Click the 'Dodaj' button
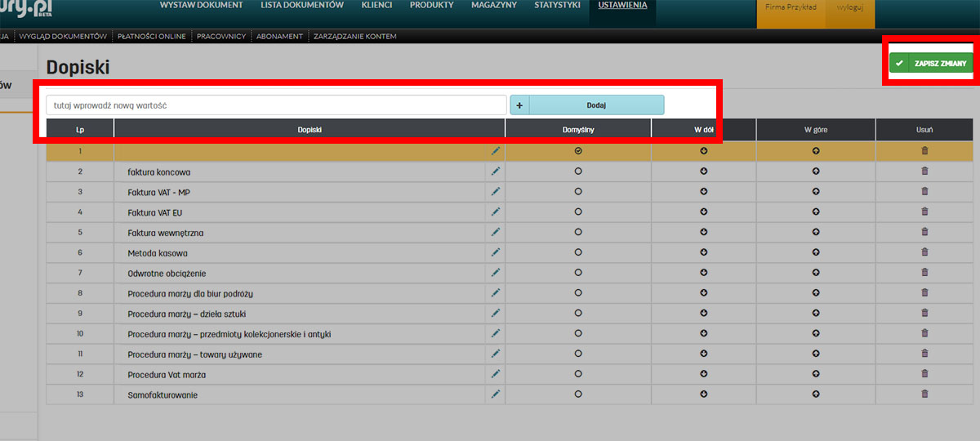The height and width of the screenshot is (441, 980). (x=596, y=105)
